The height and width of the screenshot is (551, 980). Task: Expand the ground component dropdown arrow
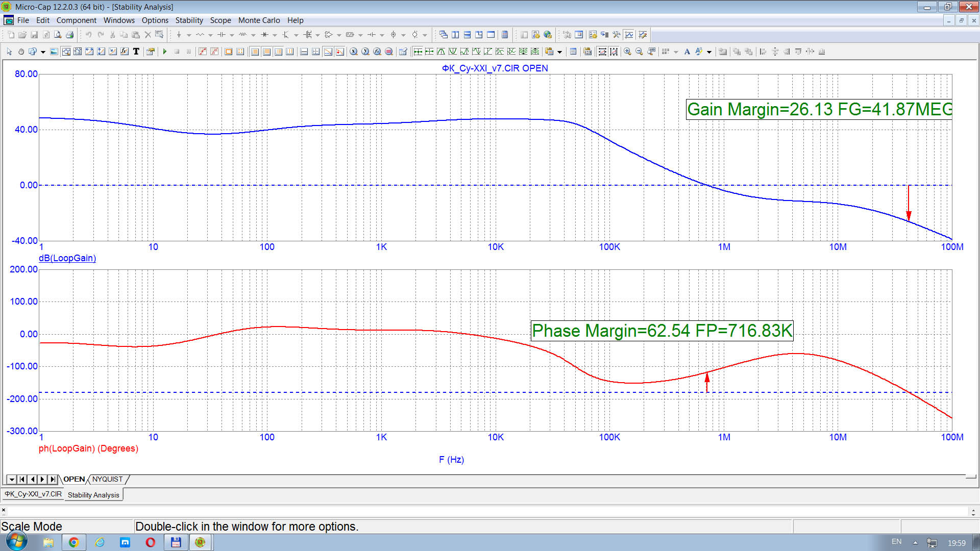click(x=189, y=35)
